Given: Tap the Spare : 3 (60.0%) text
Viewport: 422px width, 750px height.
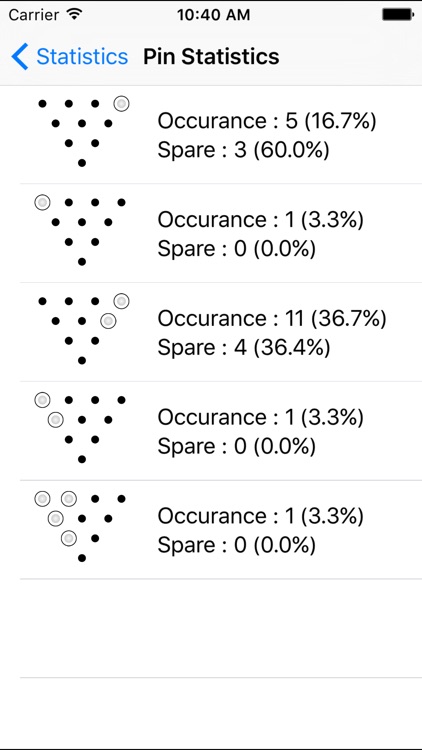Looking at the screenshot, I should coord(244,150).
